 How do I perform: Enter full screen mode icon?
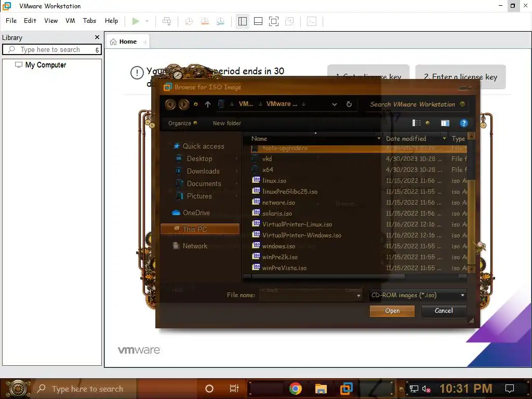point(273,21)
